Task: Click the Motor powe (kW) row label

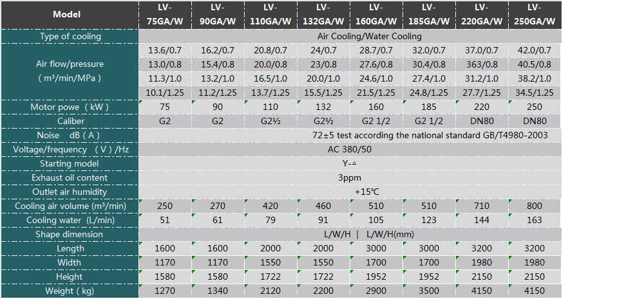Action: pyautogui.click(x=70, y=107)
